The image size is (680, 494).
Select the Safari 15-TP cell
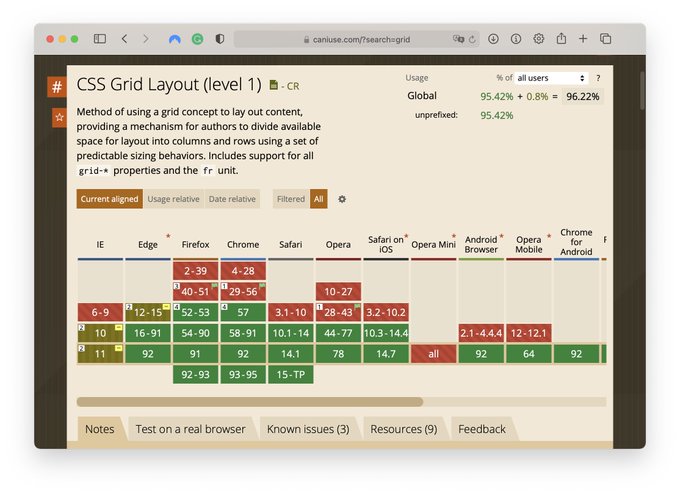pyautogui.click(x=291, y=374)
